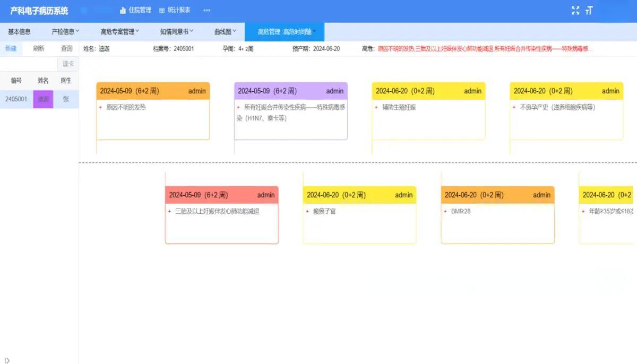
Task: Select the yellow 辅助生殖妊娠 card header
Action: pos(428,91)
